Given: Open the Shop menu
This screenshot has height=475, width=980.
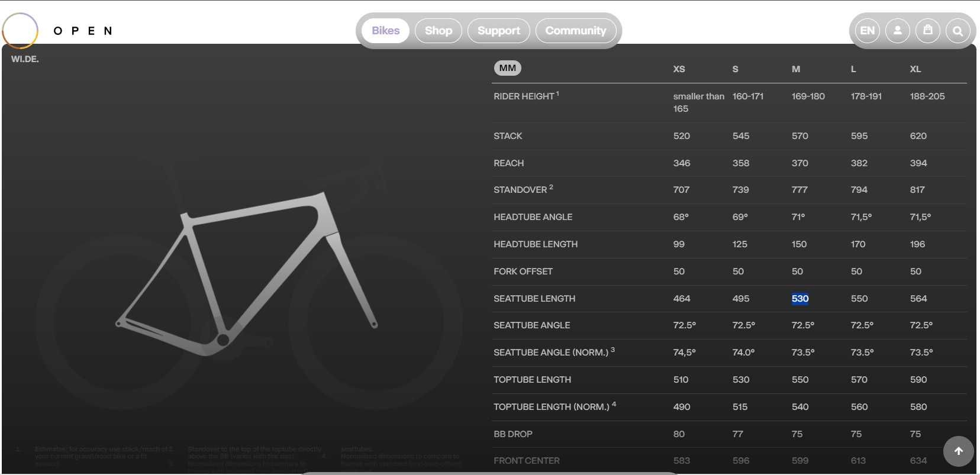Looking at the screenshot, I should 439,31.
